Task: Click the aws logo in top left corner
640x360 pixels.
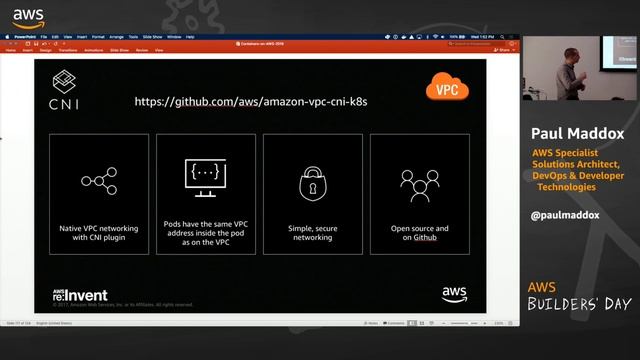Action: coord(28,18)
